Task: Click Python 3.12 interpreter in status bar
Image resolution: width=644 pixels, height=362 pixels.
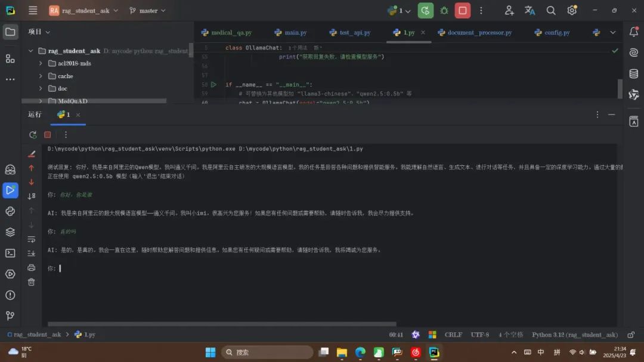Action: [x=574, y=335]
